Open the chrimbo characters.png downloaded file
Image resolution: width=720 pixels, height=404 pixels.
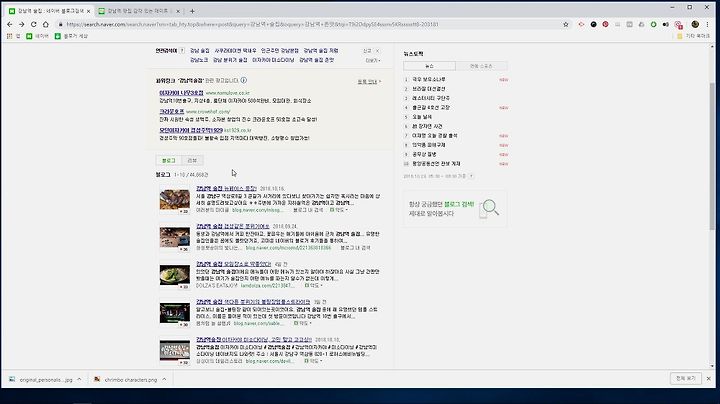125,380
